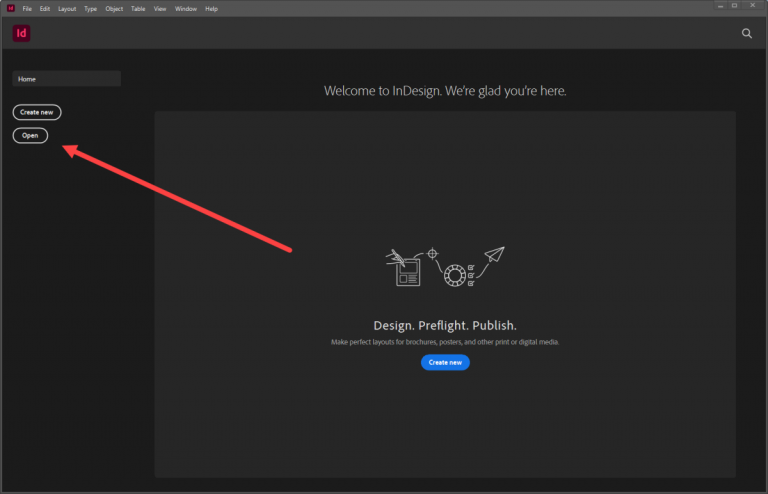Open the View menu
This screenshot has width=768, height=494.
click(x=160, y=8)
